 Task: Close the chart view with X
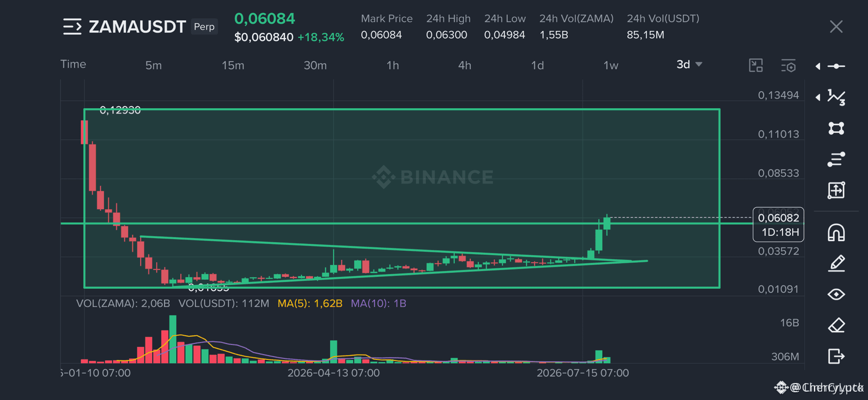point(836,27)
